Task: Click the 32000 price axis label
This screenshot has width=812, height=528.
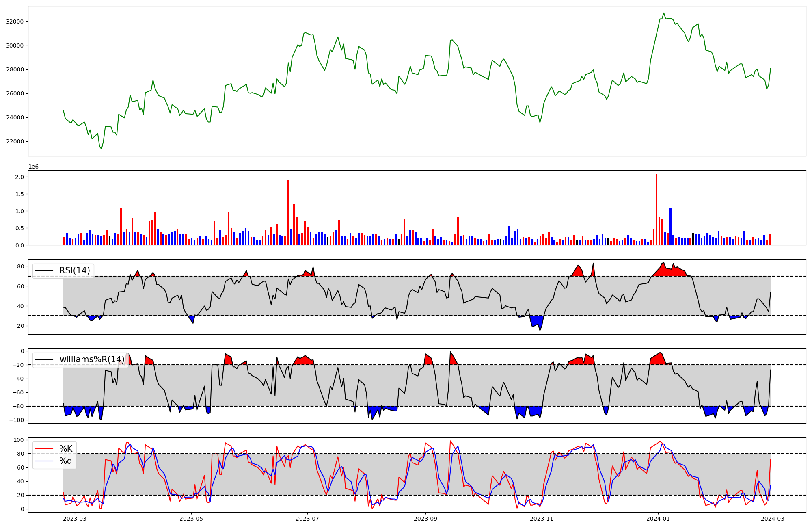Action: [x=15, y=22]
